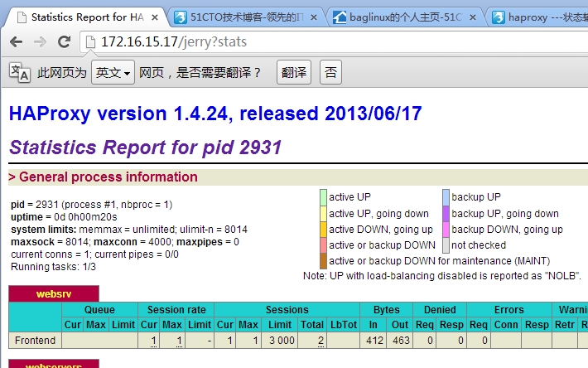Switch to the 51CTO技术博客 tab

(248, 17)
